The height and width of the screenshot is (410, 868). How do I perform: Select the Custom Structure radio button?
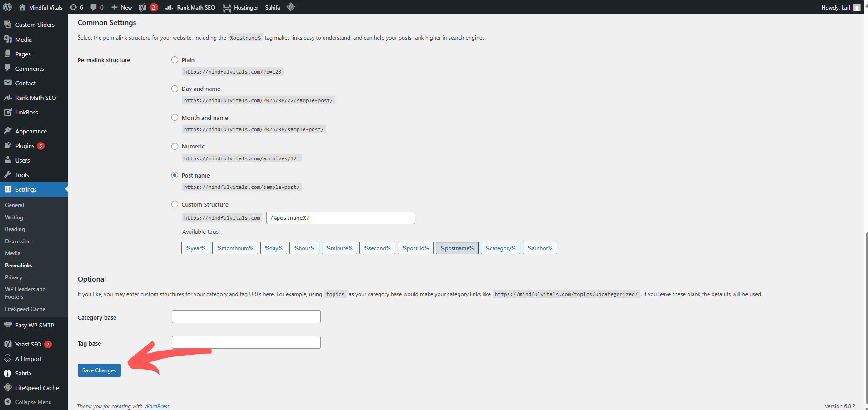pos(175,204)
